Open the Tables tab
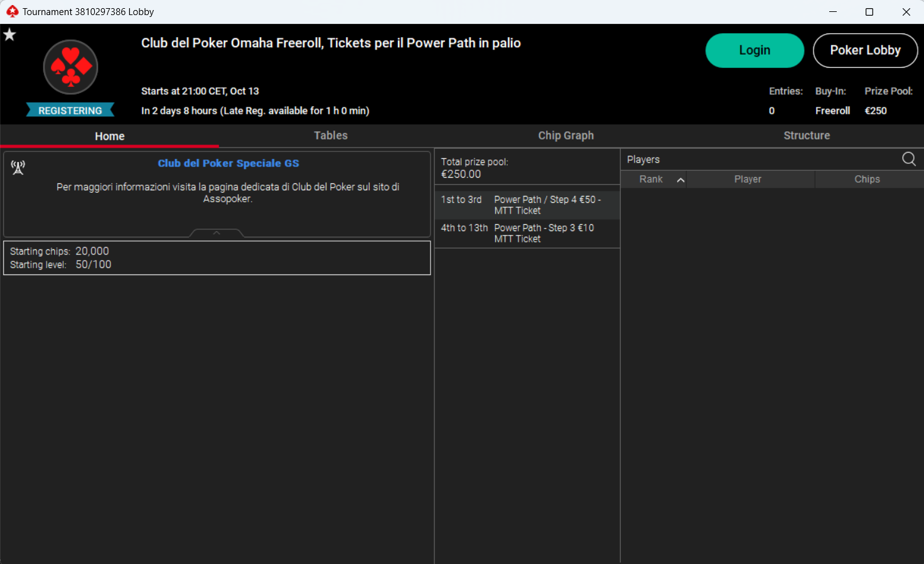The width and height of the screenshot is (924, 564). coord(331,136)
